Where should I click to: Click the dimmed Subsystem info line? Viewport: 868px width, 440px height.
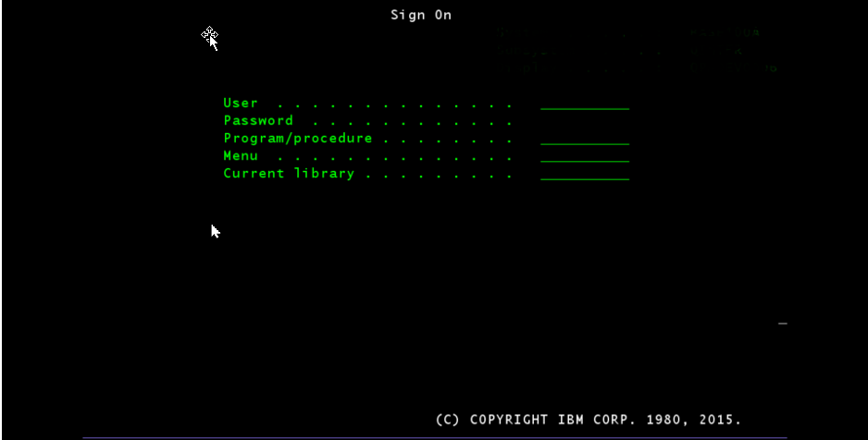pyautogui.click(x=629, y=51)
